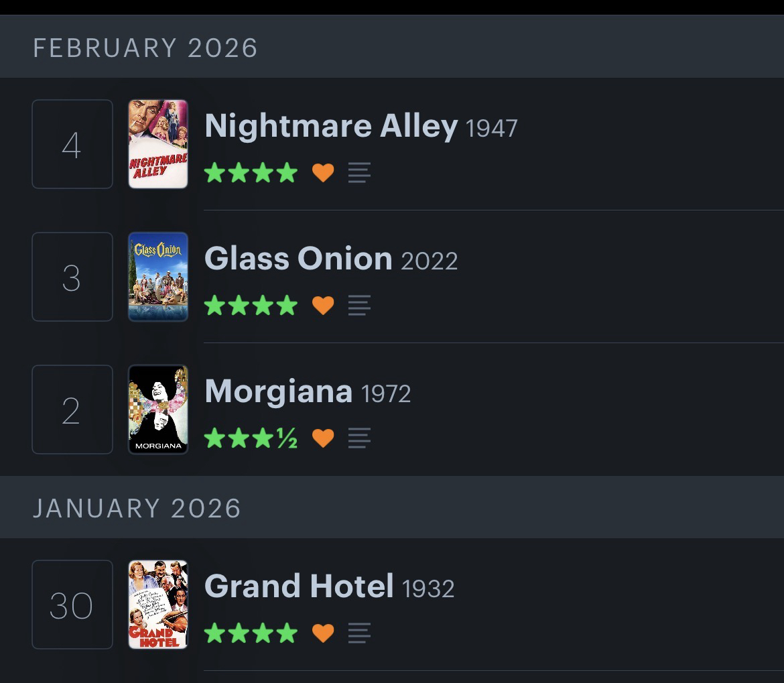This screenshot has width=784, height=683.
Task: Click the February 2026 section header
Action: [145, 48]
